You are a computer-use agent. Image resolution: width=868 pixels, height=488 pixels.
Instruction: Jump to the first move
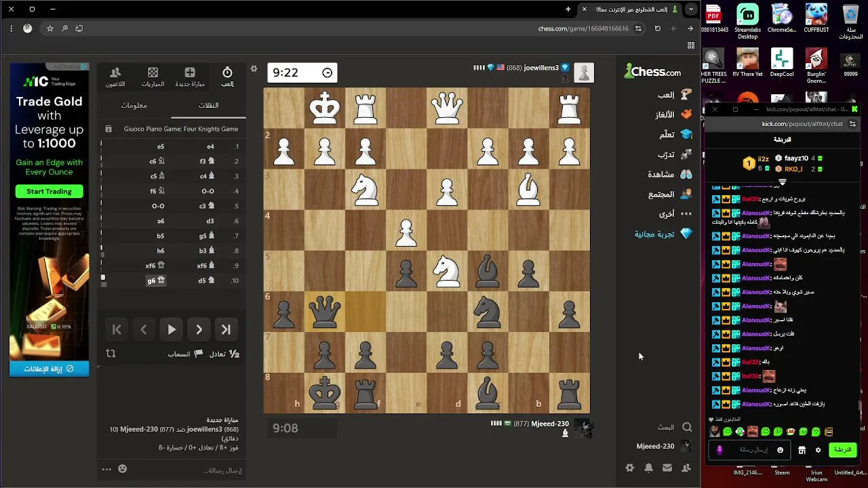[x=117, y=329]
